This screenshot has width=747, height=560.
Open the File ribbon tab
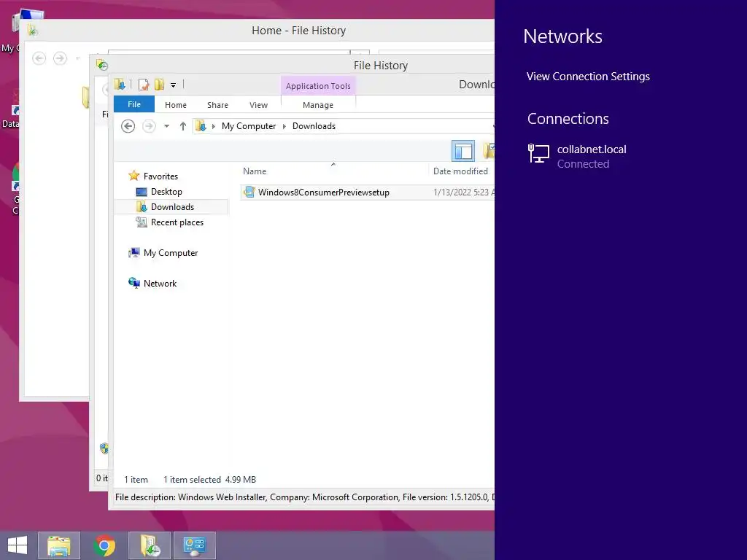pos(134,104)
